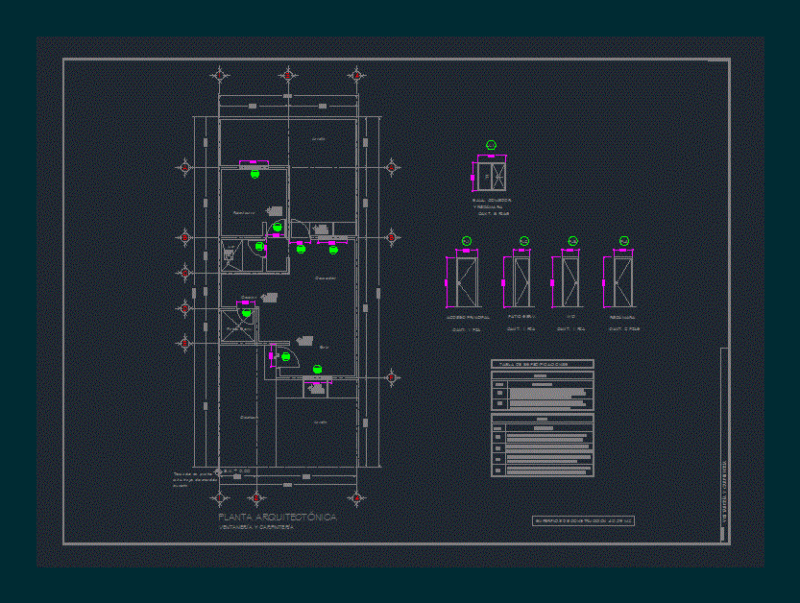Click axis bubble B right of the plan

(392, 238)
